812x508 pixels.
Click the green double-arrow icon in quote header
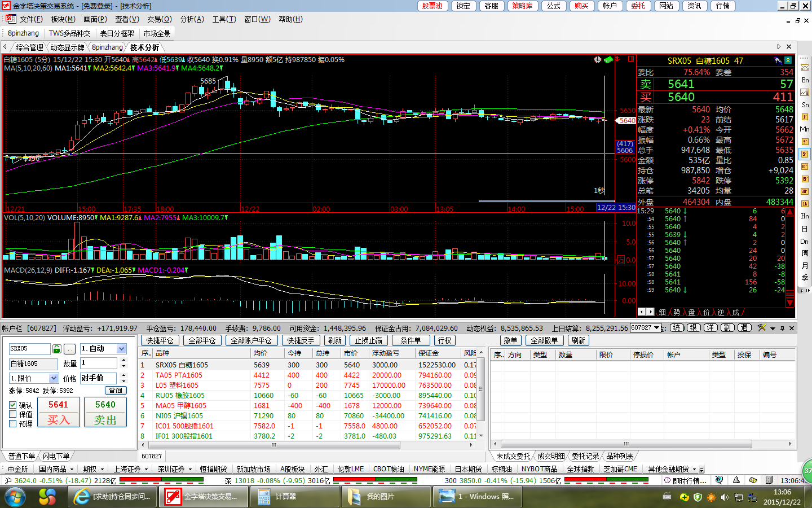(x=788, y=60)
